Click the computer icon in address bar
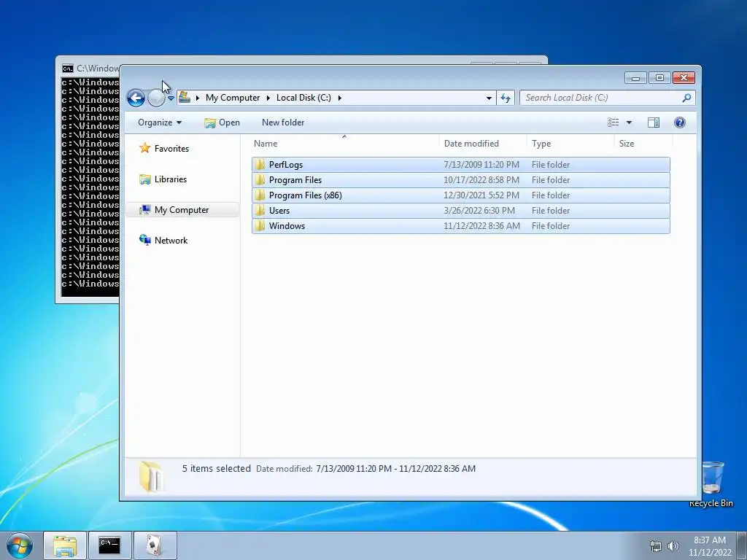This screenshot has width=747, height=560. (185, 97)
